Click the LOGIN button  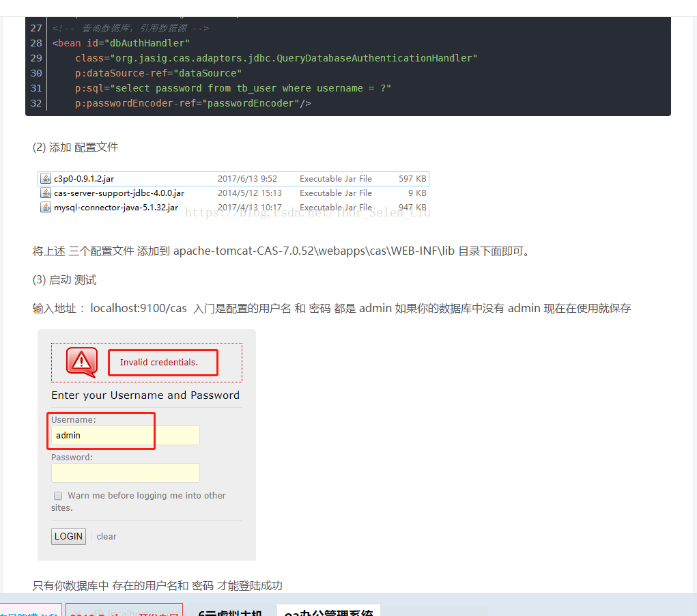[68, 536]
